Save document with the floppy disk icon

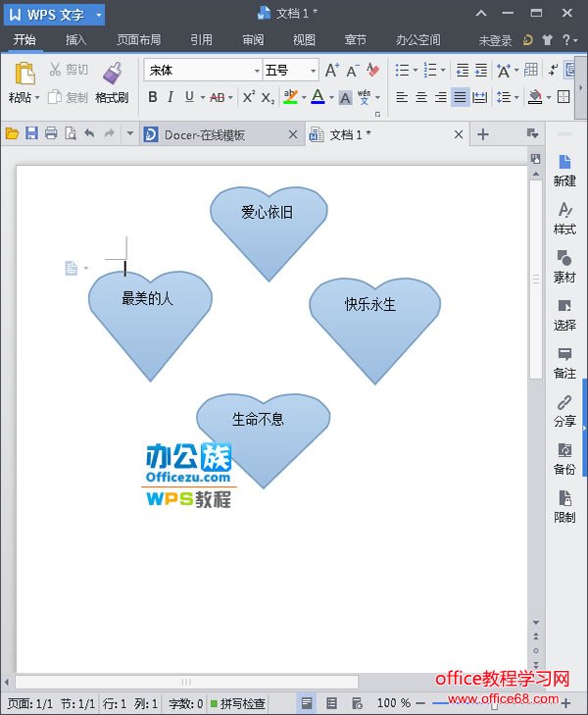(31, 133)
